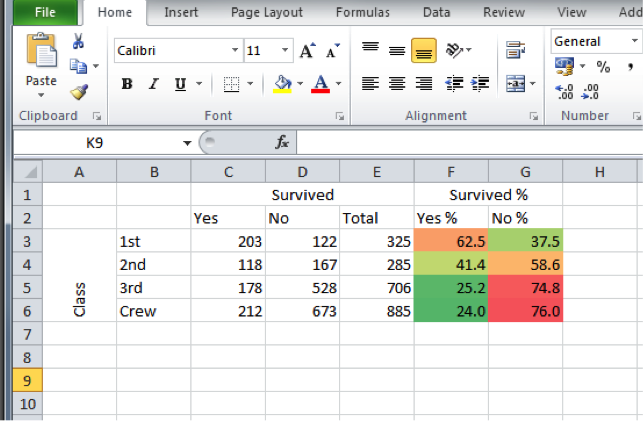Click the Name Box showing K9
The image size is (643, 421).
pyautogui.click(x=95, y=143)
